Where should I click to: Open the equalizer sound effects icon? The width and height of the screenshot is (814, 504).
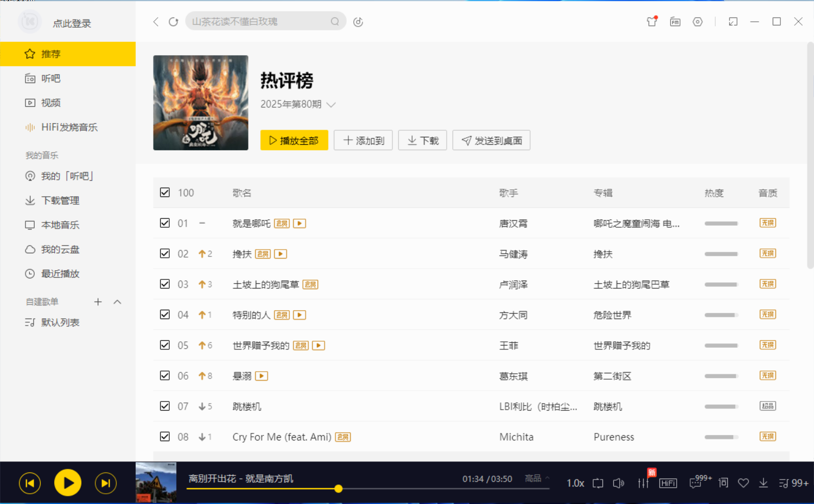pos(643,483)
